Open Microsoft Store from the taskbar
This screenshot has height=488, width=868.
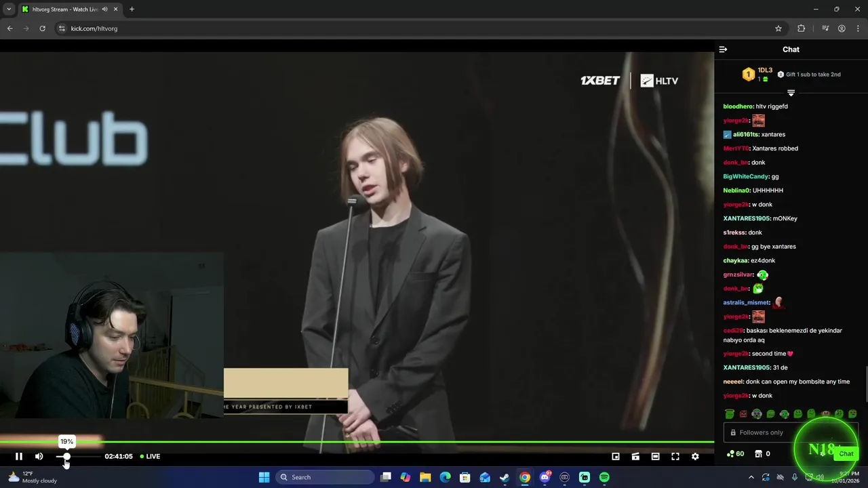465,477
